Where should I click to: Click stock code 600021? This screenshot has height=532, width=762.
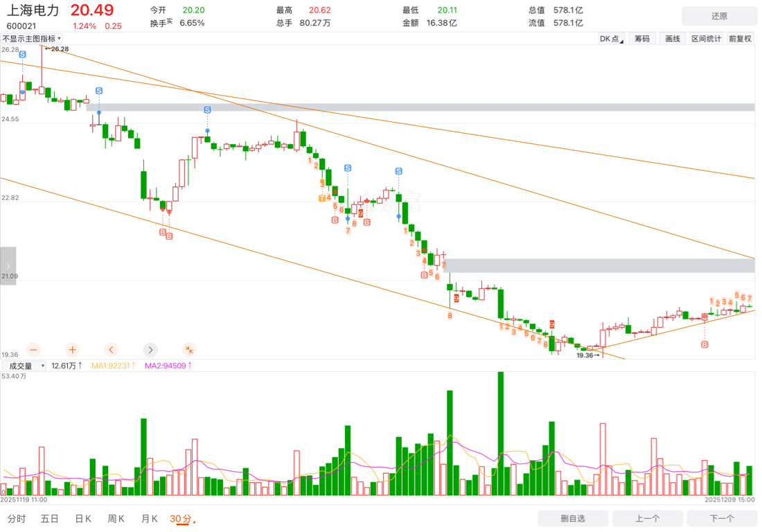[x=21, y=26]
